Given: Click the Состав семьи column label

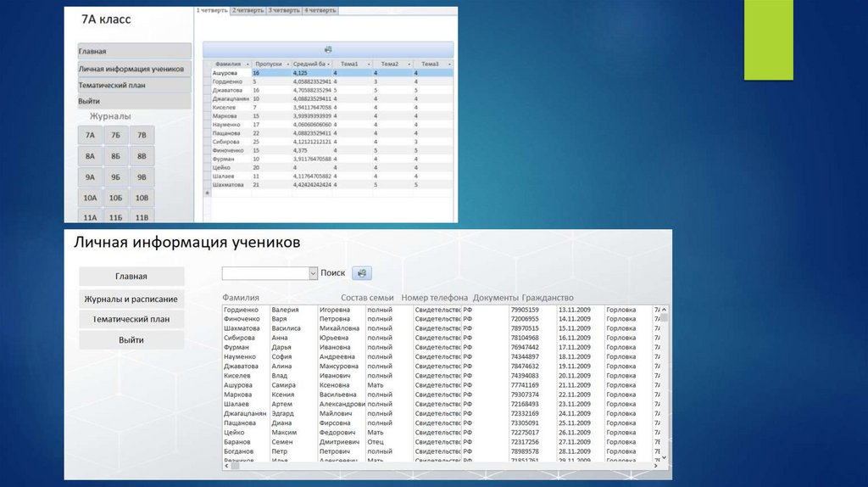Looking at the screenshot, I should pos(367,298).
